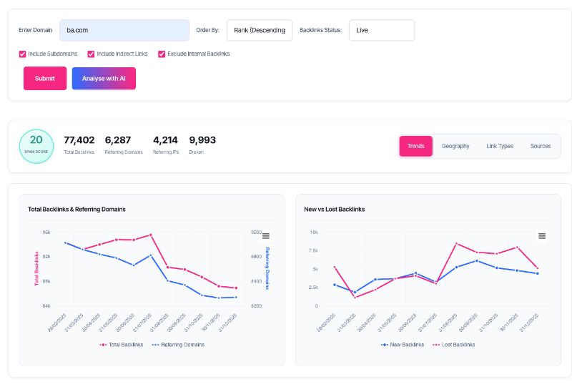Switch to the Sources tab
The width and height of the screenshot is (572, 392).
(541, 147)
